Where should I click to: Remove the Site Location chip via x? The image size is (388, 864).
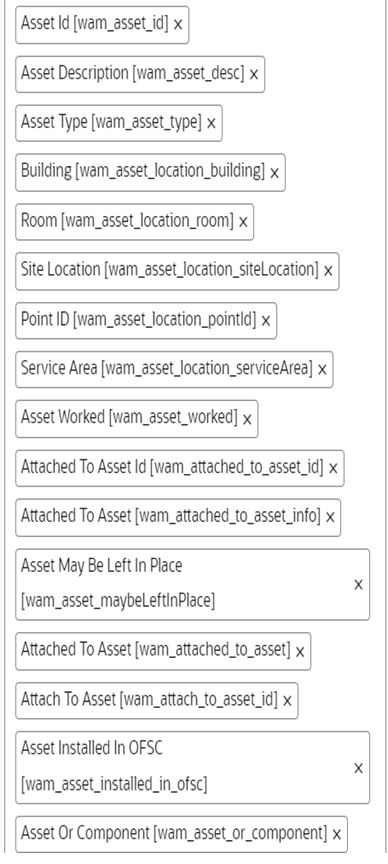[x=328, y=271]
